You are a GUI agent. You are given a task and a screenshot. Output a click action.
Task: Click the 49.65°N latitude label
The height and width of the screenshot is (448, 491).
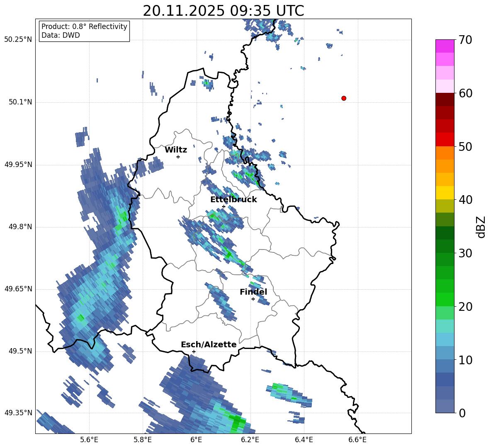pos(18,288)
